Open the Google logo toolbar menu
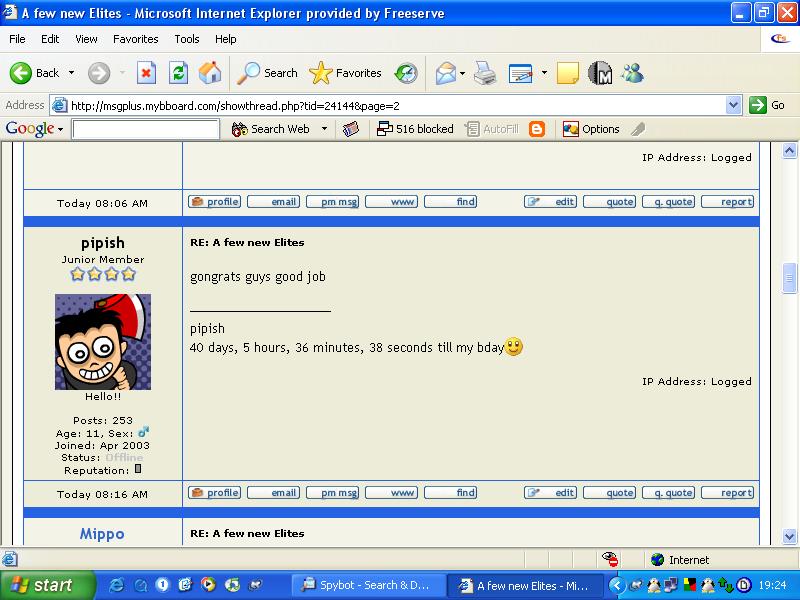Viewport: 800px width, 600px height. click(34, 129)
